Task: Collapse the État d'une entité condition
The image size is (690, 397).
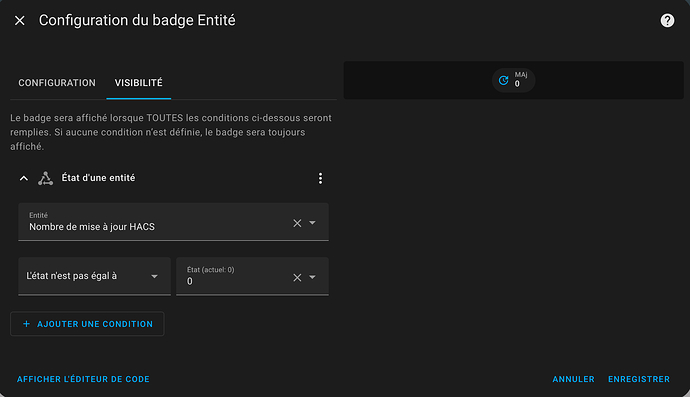Action: pos(24,178)
